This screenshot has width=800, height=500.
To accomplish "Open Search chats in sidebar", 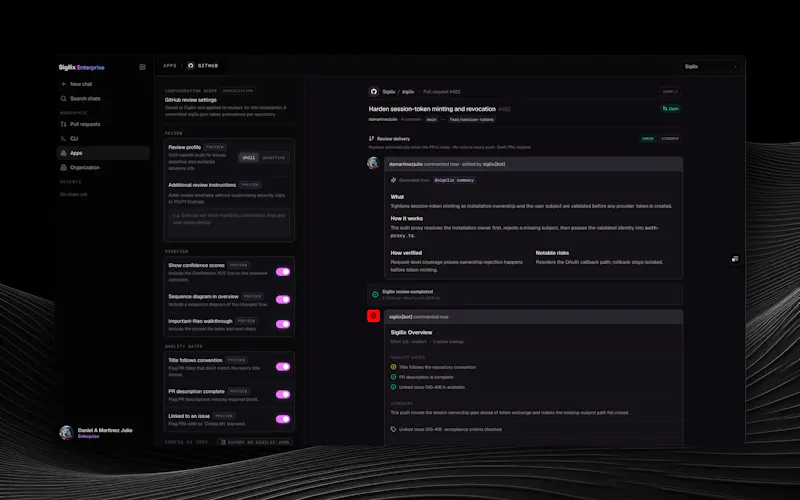I will (x=103, y=98).
